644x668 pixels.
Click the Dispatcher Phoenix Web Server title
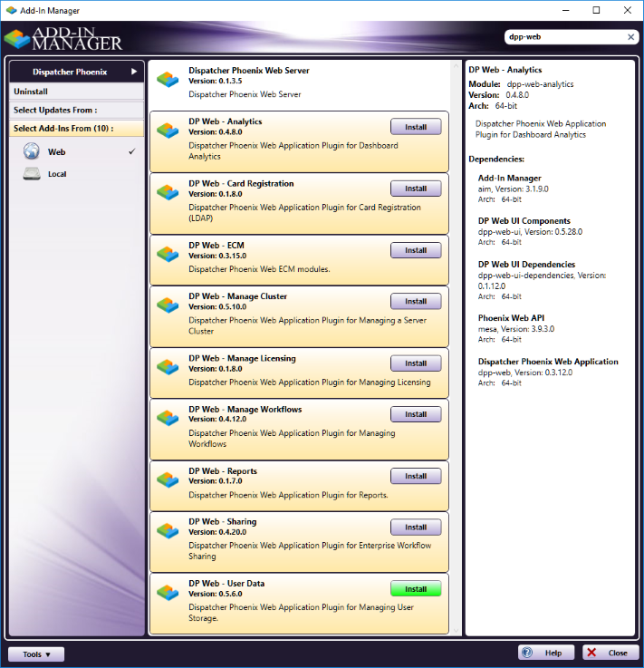[249, 71]
